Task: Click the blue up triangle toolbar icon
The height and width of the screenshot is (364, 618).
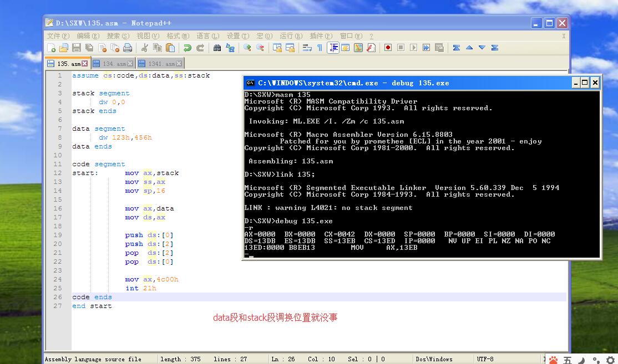Action: 469,48
